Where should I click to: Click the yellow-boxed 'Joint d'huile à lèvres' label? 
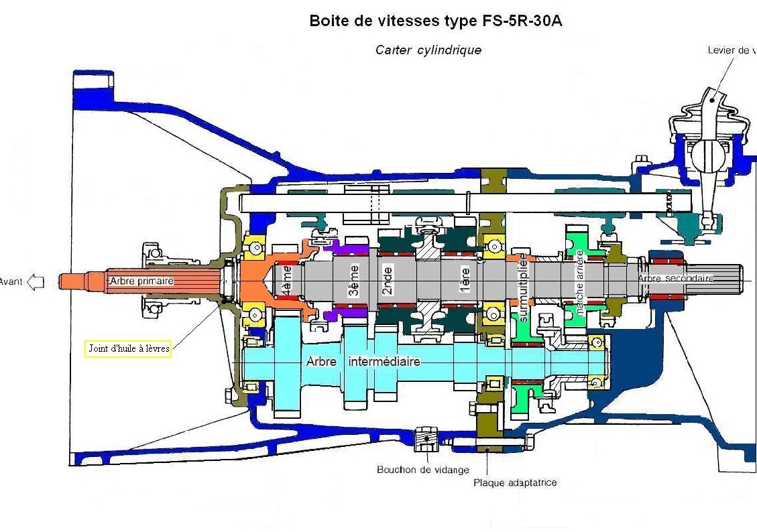pos(129,348)
